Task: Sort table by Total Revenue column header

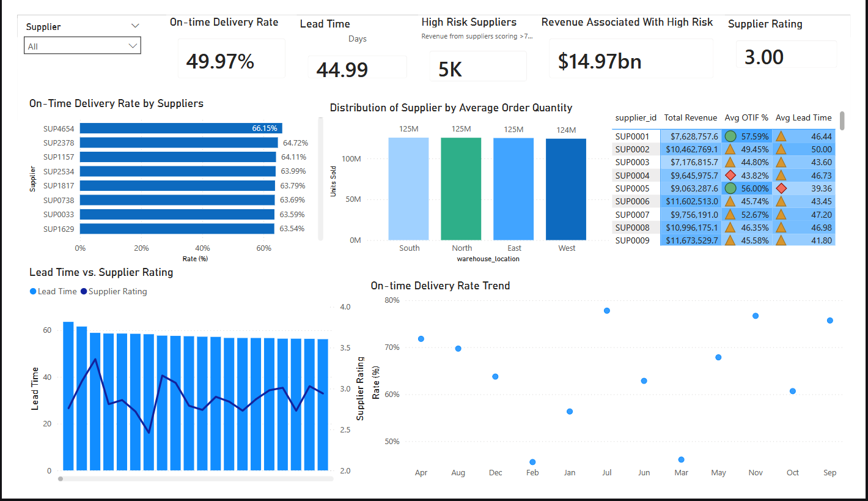Action: tap(691, 117)
